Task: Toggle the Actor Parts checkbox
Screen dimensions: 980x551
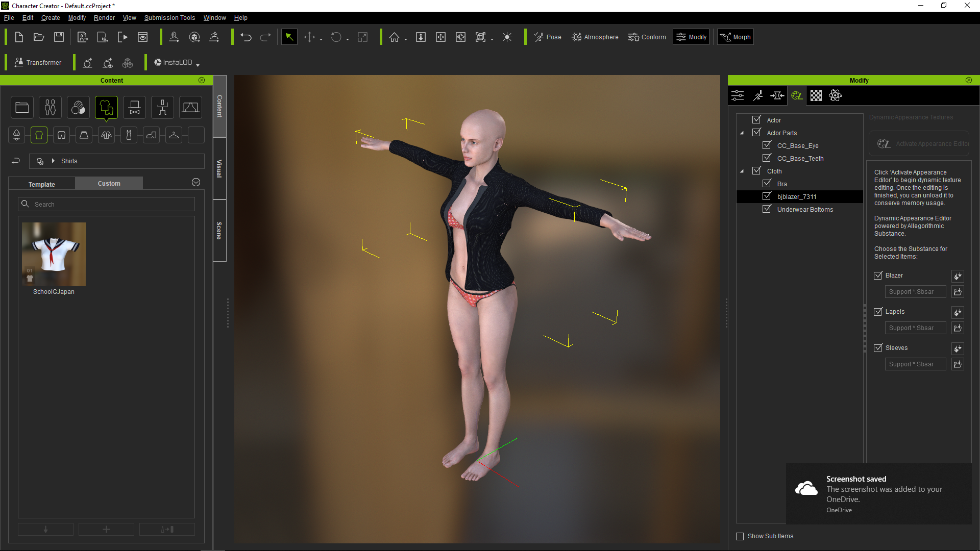Action: click(756, 133)
